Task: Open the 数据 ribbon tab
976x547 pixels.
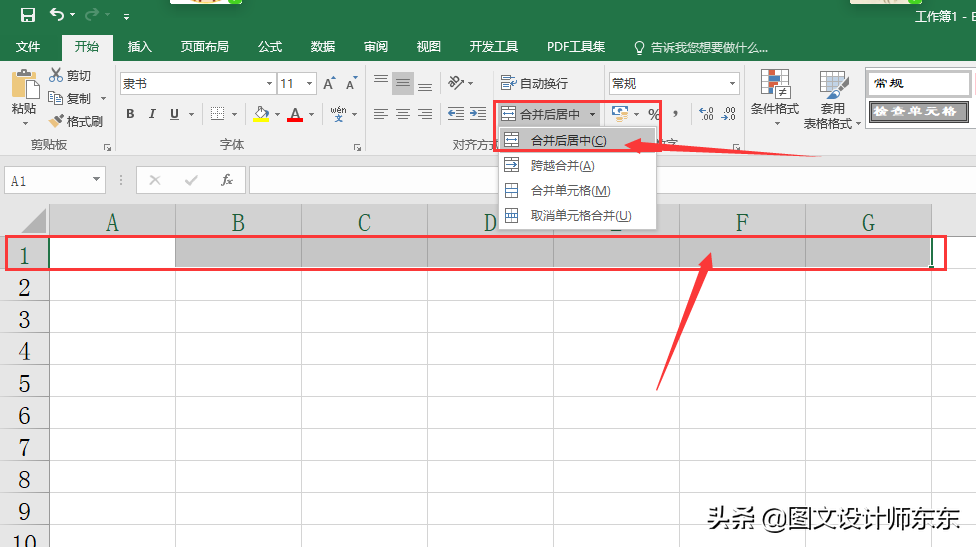Action: point(322,47)
